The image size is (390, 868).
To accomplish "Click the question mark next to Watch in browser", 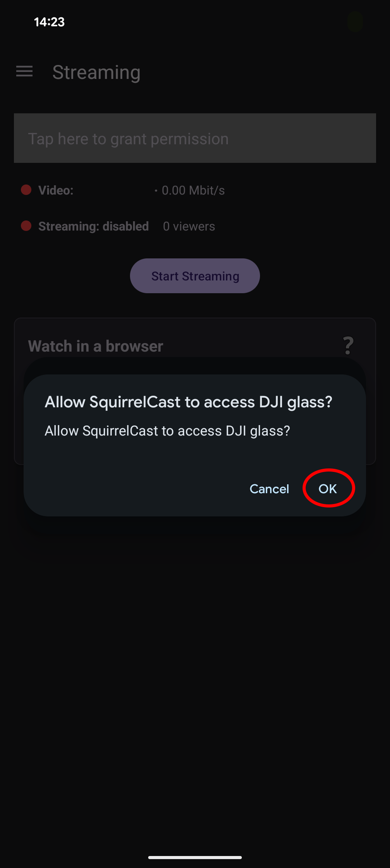I will tap(348, 343).
